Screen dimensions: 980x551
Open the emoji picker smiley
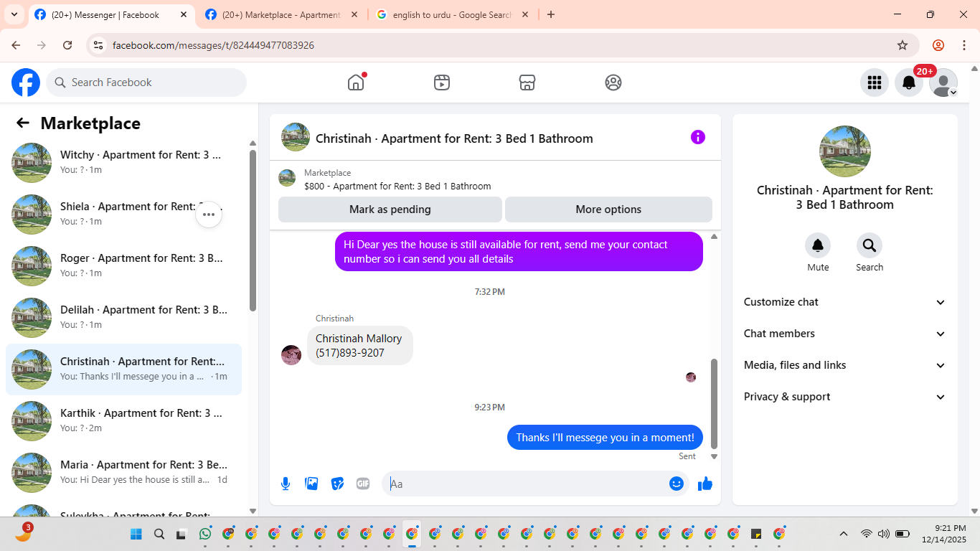coord(677,484)
